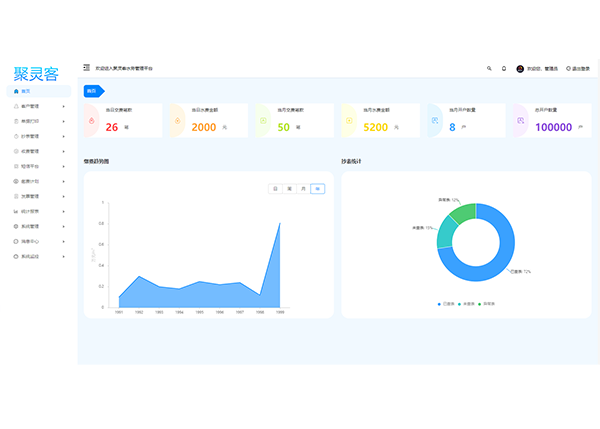Viewport: 600px width, 429px height.
Task: Click the search magnifier icon in the header
Action: tap(489, 68)
